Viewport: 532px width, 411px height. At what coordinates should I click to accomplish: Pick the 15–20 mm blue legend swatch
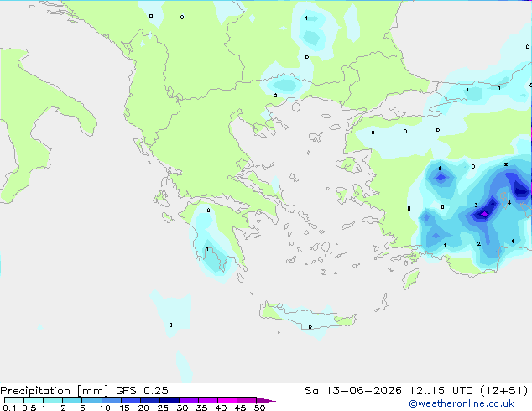131,400
